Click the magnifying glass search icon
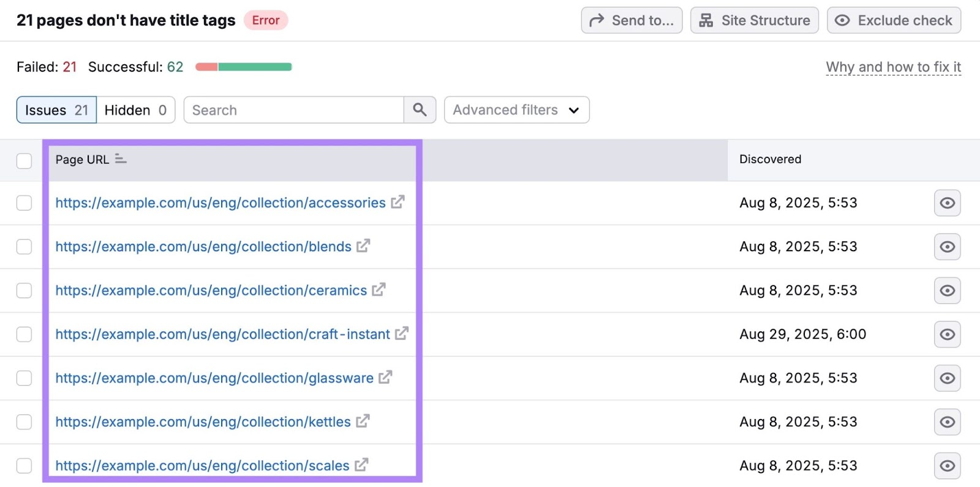Screen dimensions: 980x487 tap(420, 110)
